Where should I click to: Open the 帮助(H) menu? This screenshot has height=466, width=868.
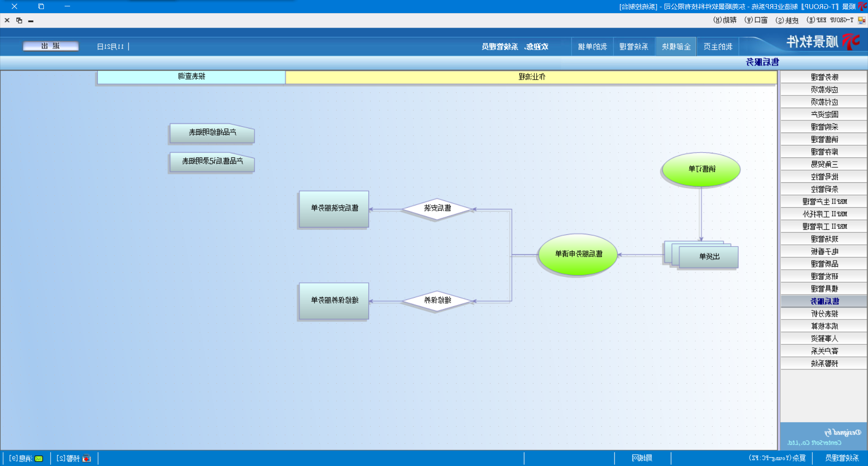click(725, 20)
